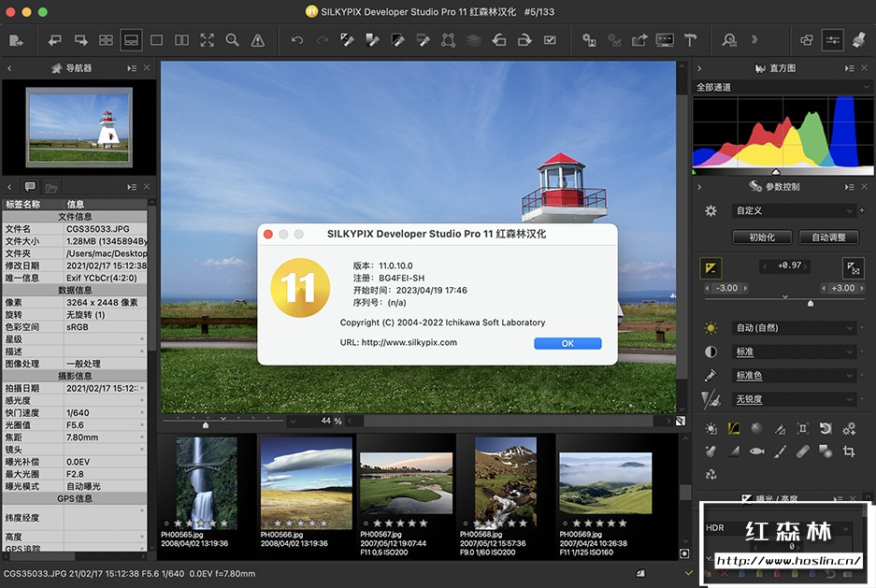Open the 导航器 panel options menu

(132, 68)
